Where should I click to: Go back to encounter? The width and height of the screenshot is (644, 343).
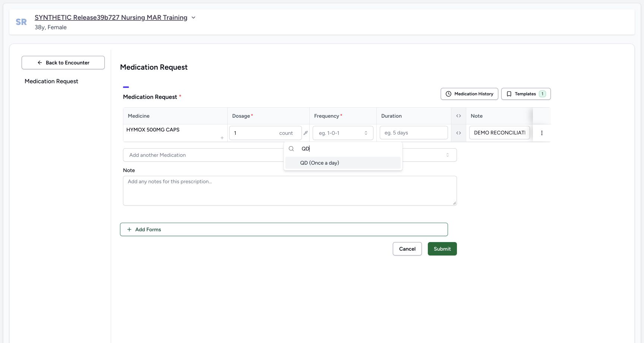(63, 63)
